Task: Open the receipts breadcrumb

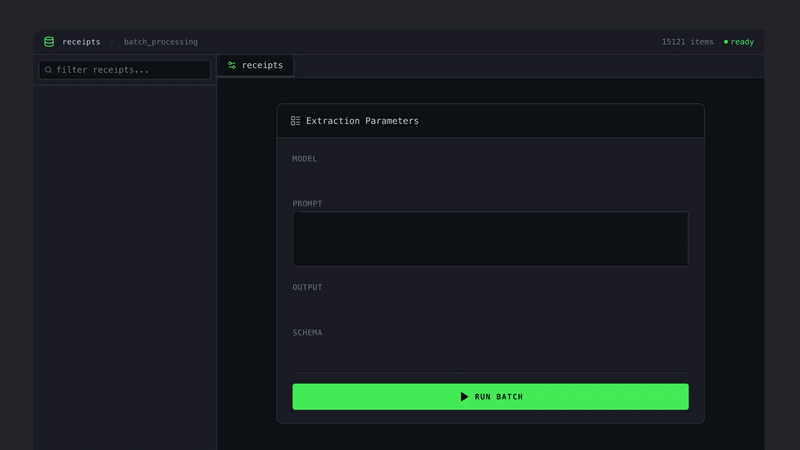Action: click(81, 42)
